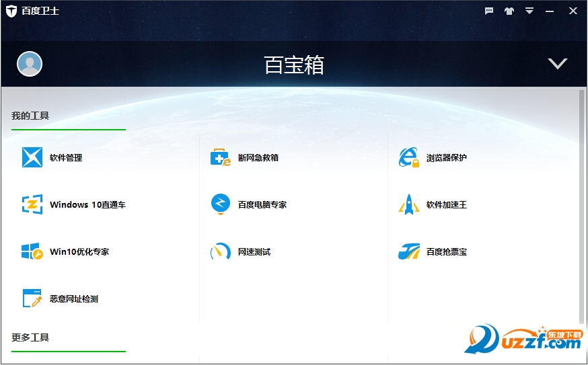This screenshot has width=588, height=365.
Task: Click the 浏览器保护 text label
Action: pos(447,158)
